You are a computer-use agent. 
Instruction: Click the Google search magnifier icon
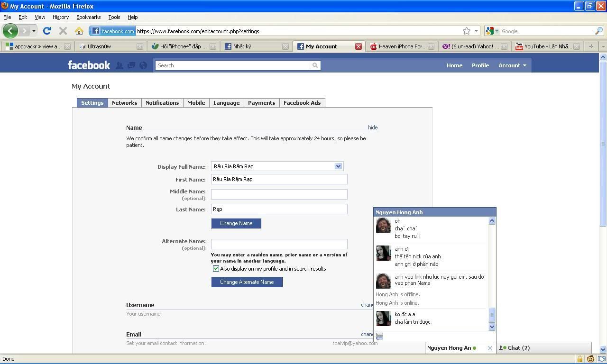[x=598, y=31]
